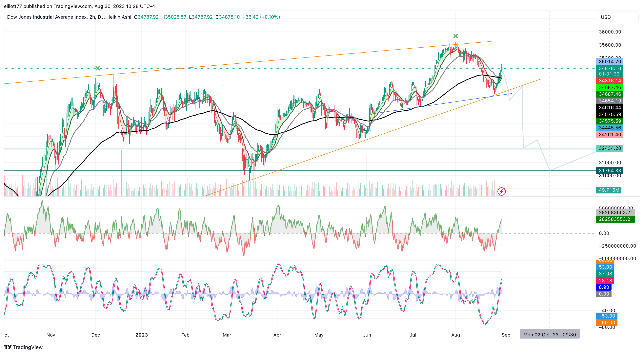Viewport: 644px width, 354px height.
Task: Click the 36000.00 price axis label
Action: coord(610,32)
